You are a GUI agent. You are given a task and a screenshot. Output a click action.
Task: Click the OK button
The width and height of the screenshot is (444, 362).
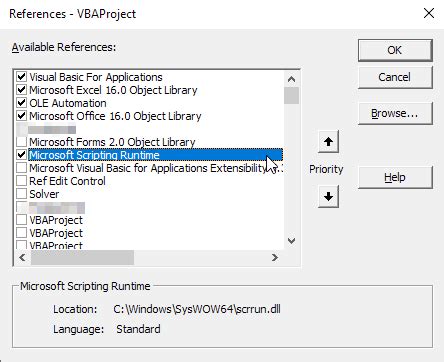point(395,50)
